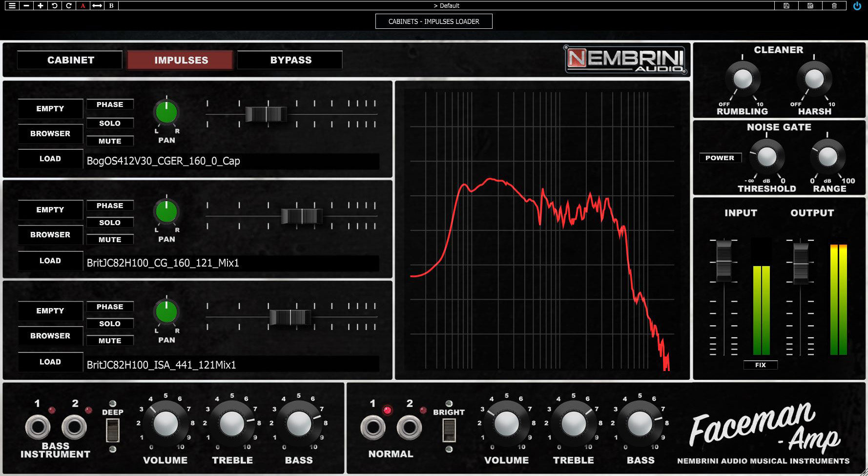Toggle the blue plugin power button
This screenshot has height=476, width=868.
pyautogui.click(x=857, y=6)
